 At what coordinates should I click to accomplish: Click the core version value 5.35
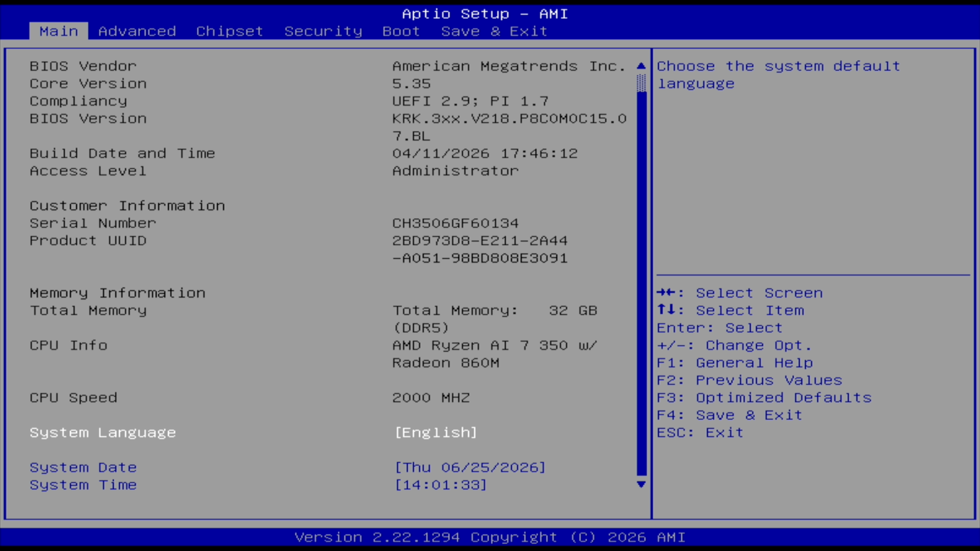coord(411,83)
